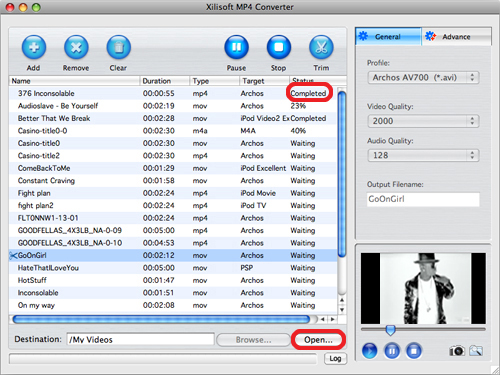Sort by the Duration column header
Image resolution: width=500 pixels, height=375 pixels.
coord(165,81)
